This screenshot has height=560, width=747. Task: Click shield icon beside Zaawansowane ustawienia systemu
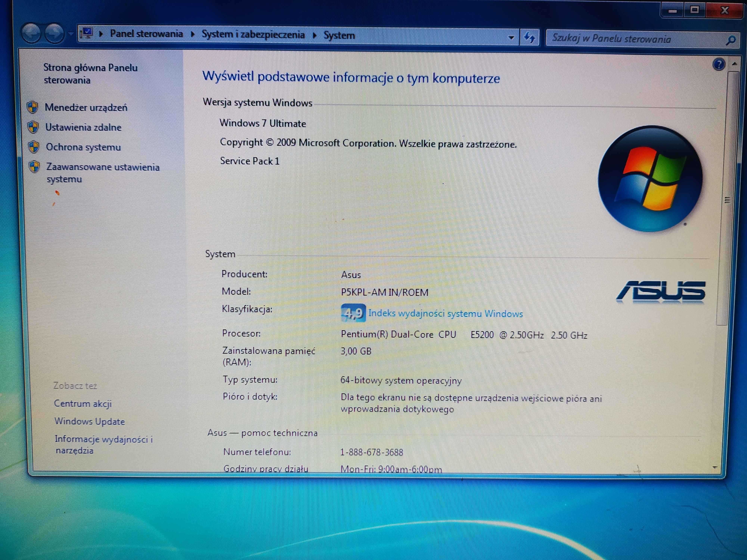[34, 167]
